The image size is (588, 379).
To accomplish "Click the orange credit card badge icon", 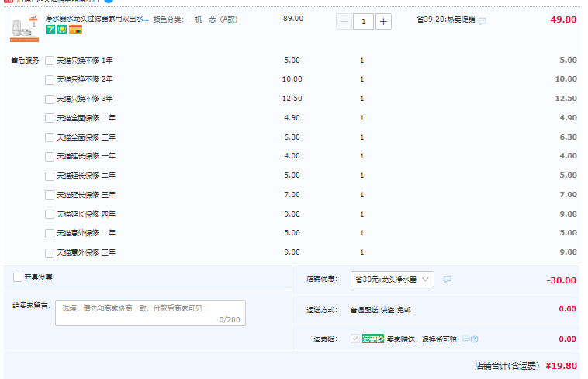I will [x=75, y=30].
